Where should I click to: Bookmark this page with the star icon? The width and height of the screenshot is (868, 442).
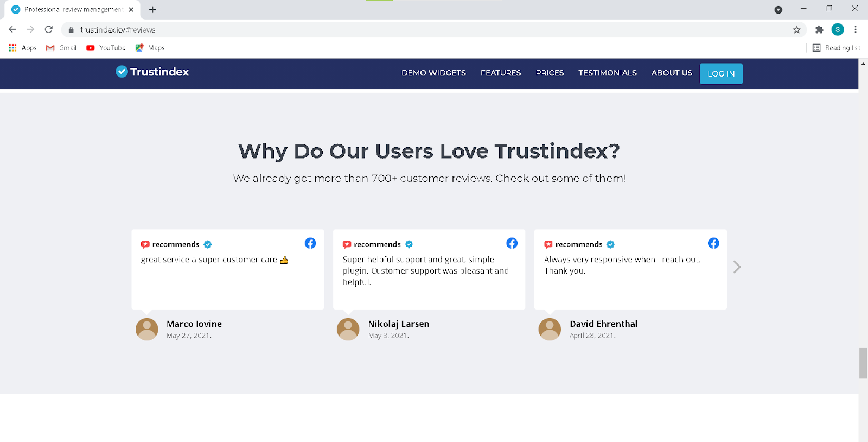[x=796, y=30]
